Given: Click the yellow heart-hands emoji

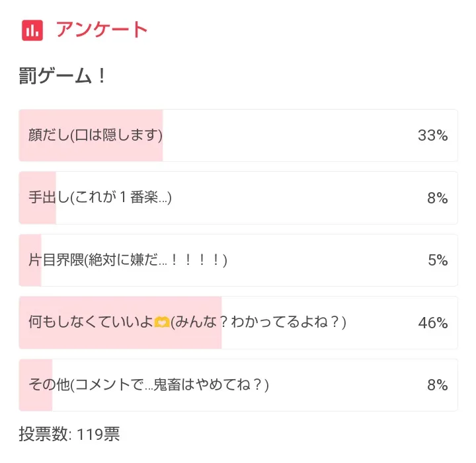Looking at the screenshot, I should [x=162, y=322].
